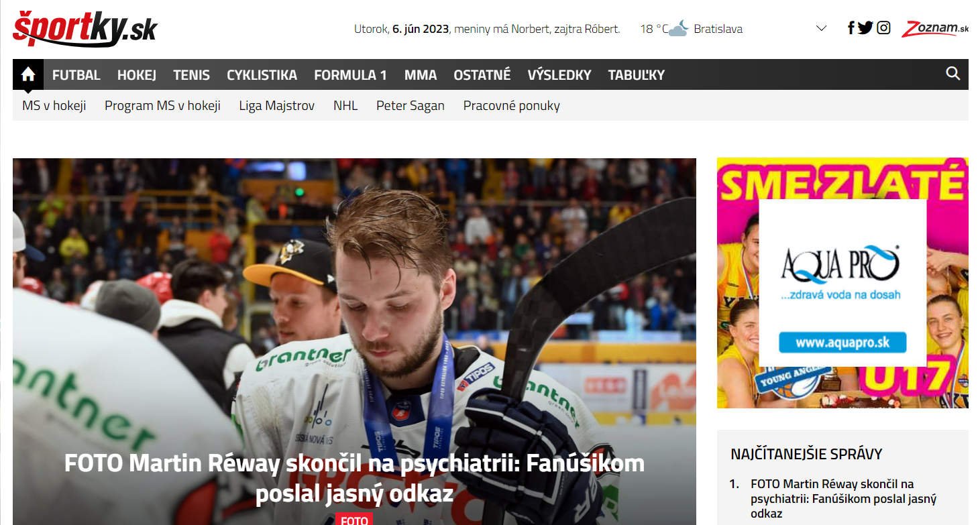This screenshot has height=525, width=980.
Task: Open the HOKEJ menu section
Action: coord(137,75)
